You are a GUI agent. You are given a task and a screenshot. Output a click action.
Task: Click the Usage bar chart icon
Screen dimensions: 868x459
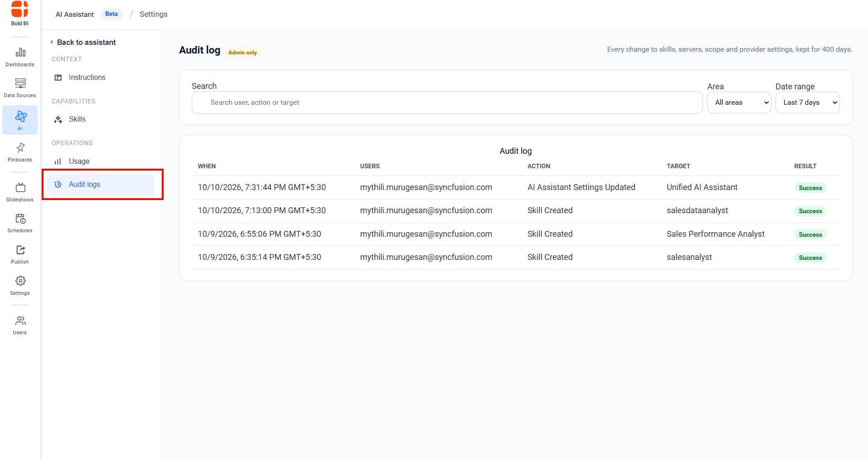tap(58, 161)
